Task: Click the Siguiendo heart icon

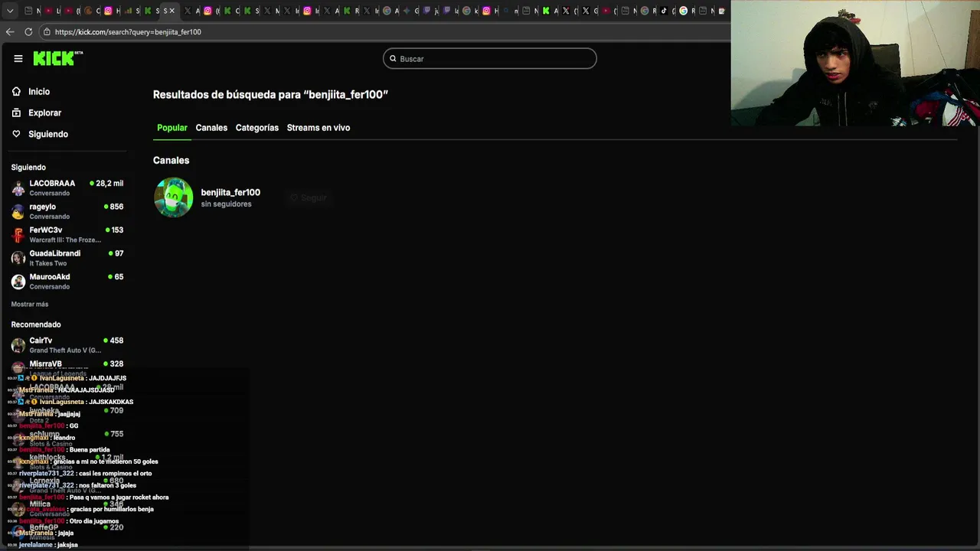Action: coord(16,134)
